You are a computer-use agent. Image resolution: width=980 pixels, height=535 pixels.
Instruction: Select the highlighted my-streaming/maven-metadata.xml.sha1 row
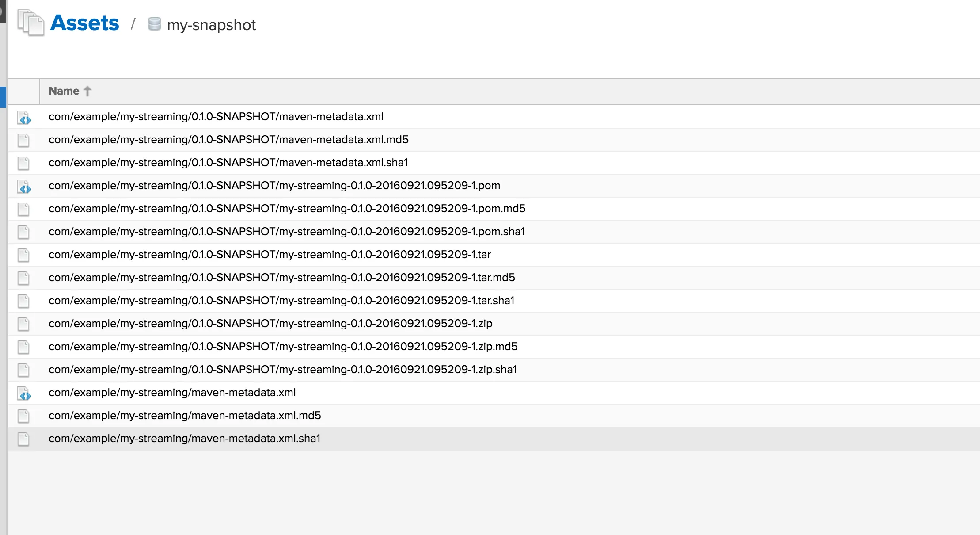[184, 439]
